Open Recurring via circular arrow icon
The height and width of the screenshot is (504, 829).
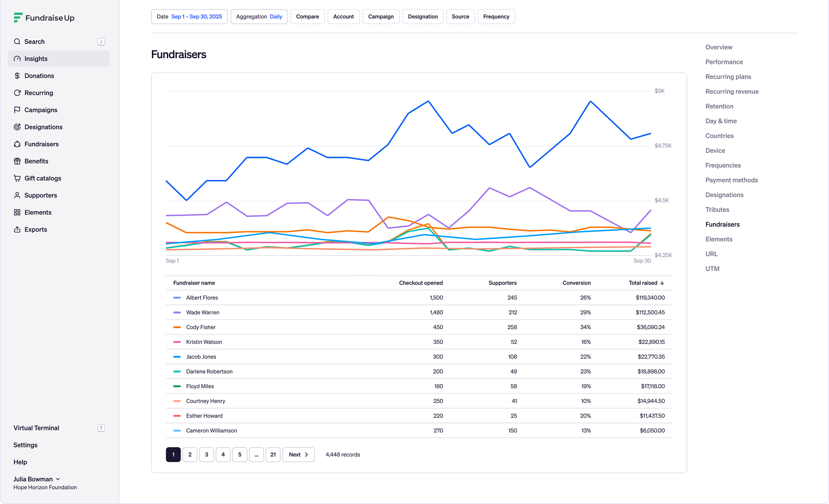tap(17, 93)
